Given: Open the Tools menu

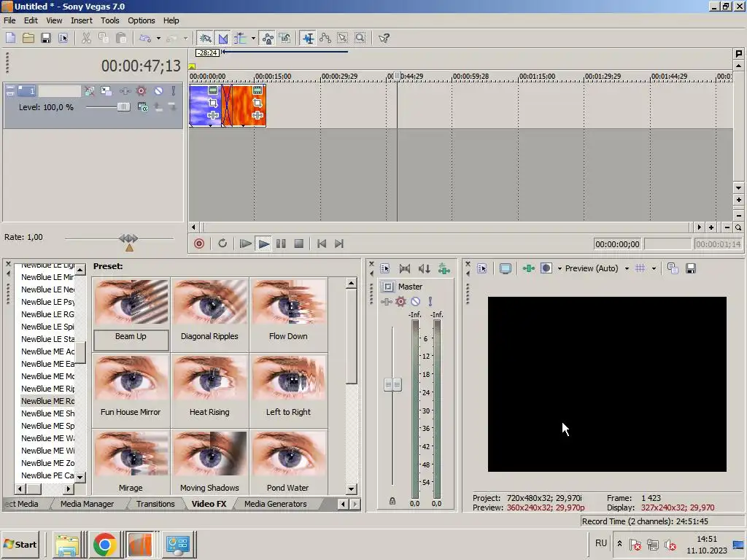Looking at the screenshot, I should click(109, 20).
